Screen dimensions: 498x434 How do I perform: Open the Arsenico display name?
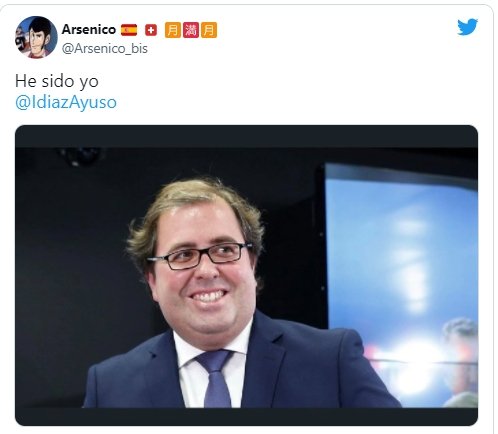(x=89, y=29)
